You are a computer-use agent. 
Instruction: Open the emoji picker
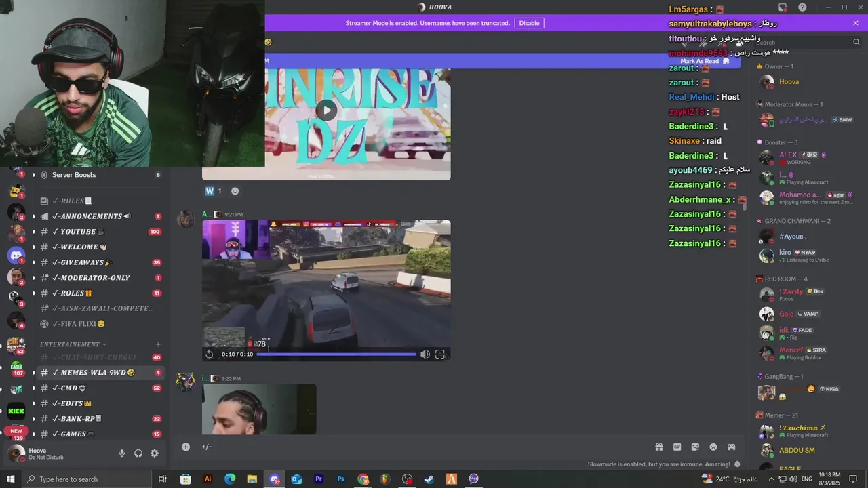(x=713, y=447)
